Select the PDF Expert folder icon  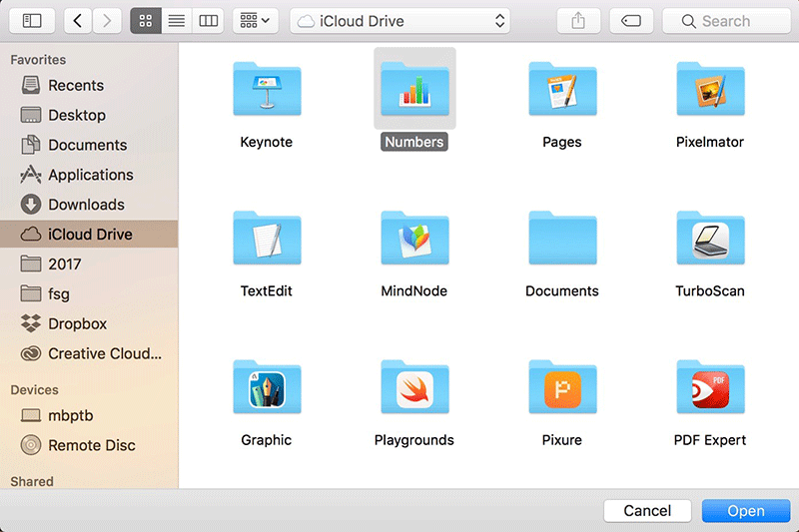(710, 387)
